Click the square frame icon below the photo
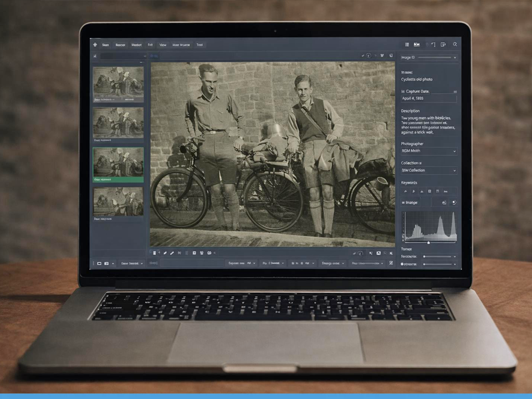This screenshot has width=532, height=399. click(194, 253)
